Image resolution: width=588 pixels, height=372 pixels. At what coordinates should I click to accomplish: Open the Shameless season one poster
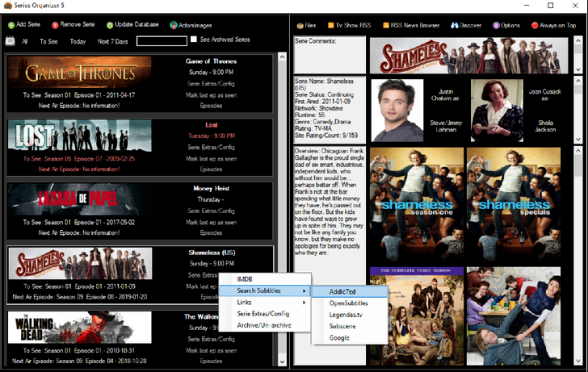417,206
